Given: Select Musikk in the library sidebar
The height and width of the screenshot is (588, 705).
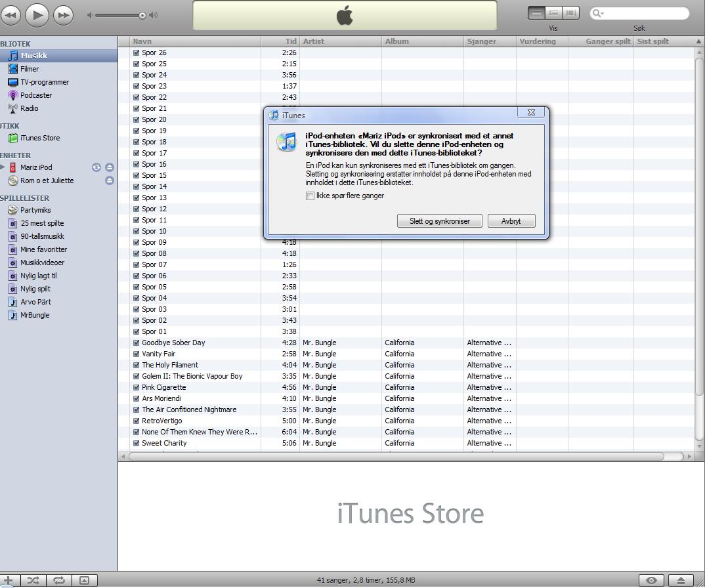Looking at the screenshot, I should point(58,56).
